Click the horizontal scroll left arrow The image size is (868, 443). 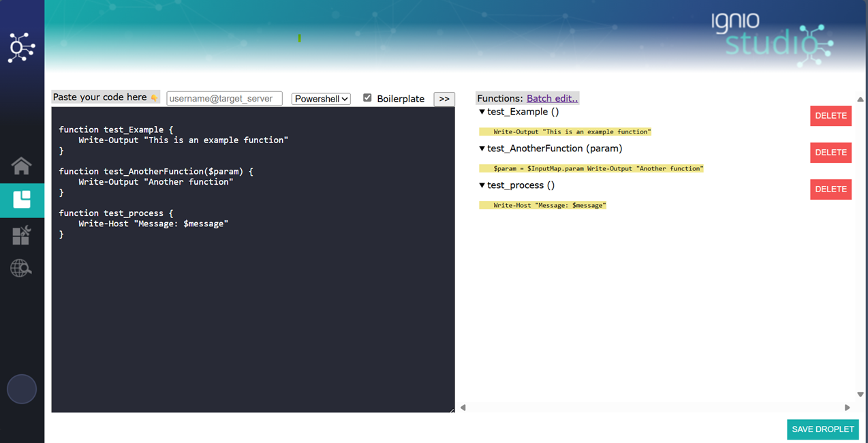tap(463, 408)
